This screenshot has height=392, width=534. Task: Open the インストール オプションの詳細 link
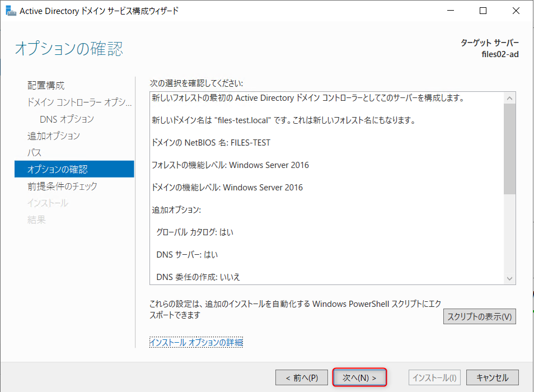(x=195, y=342)
